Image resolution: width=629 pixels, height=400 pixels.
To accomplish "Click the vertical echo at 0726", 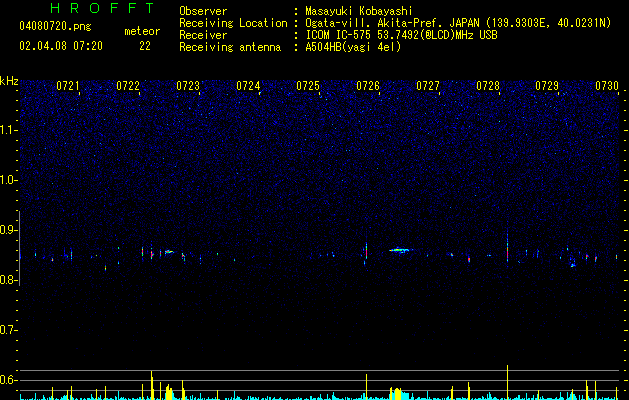I will coord(366,252).
